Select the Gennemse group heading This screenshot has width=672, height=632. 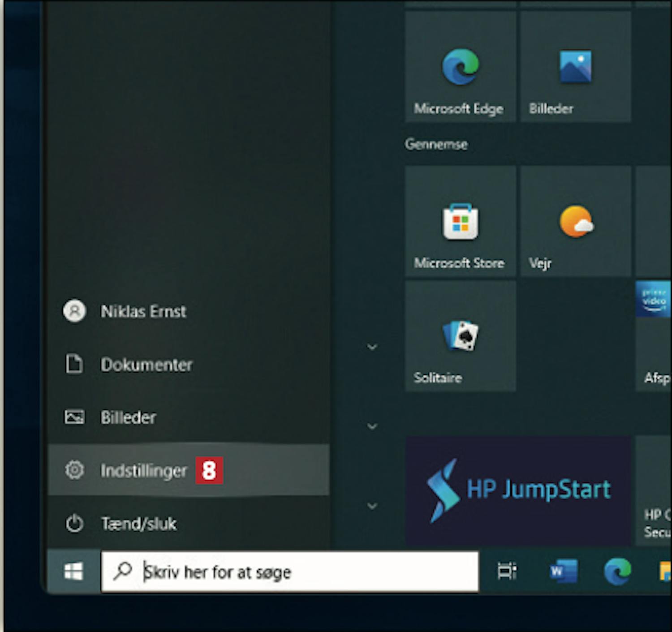coord(436,144)
